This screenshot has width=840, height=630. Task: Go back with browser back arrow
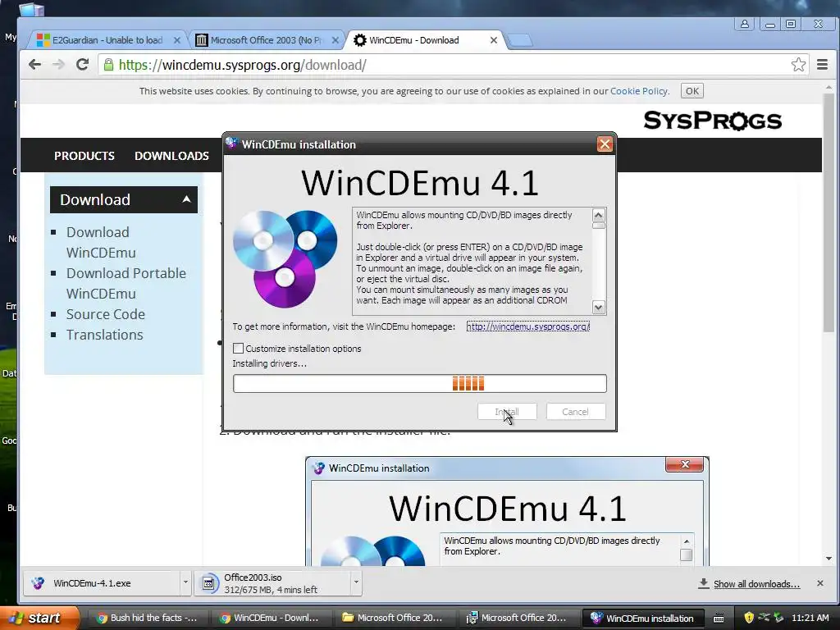(x=34, y=65)
